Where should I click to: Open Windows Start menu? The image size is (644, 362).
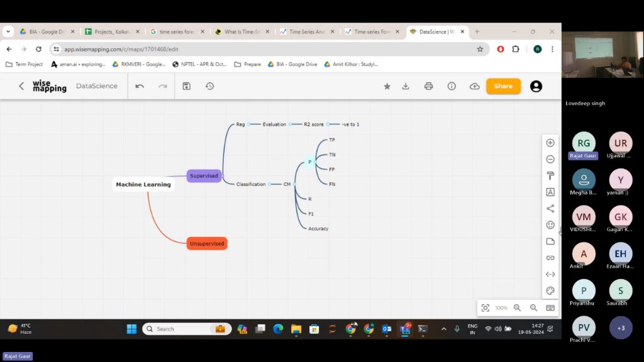pos(131,329)
